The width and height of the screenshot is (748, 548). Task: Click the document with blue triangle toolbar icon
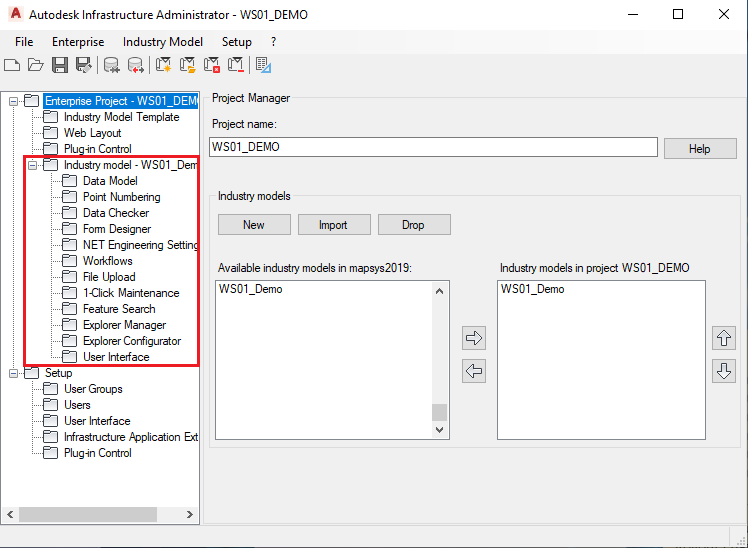[x=263, y=65]
